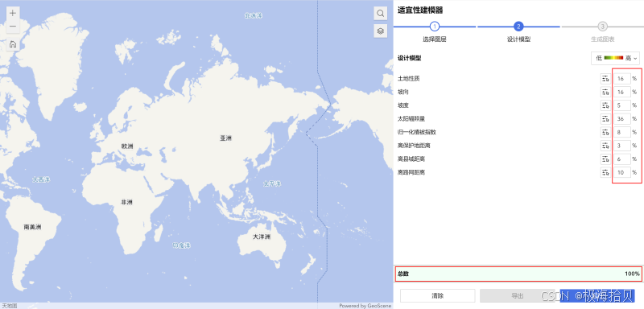Return map to default home extent

(x=13, y=44)
